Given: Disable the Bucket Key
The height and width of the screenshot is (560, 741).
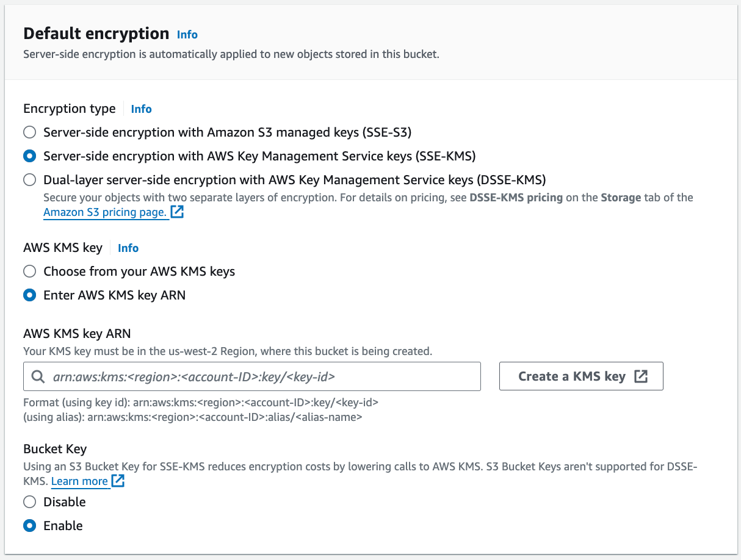Looking at the screenshot, I should [x=29, y=501].
